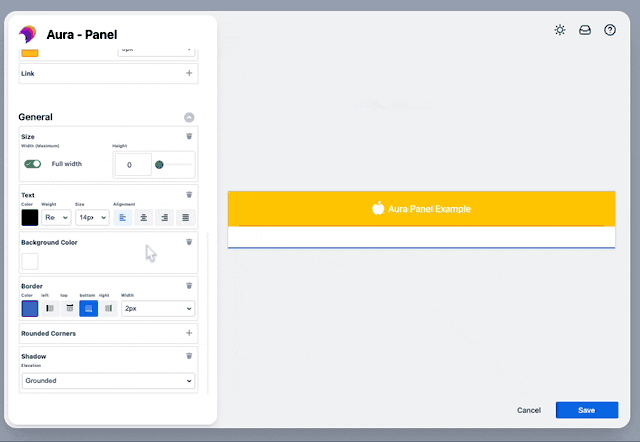This screenshot has width=640, height=442.
Task: Toggle the right border
Action: coord(109,309)
